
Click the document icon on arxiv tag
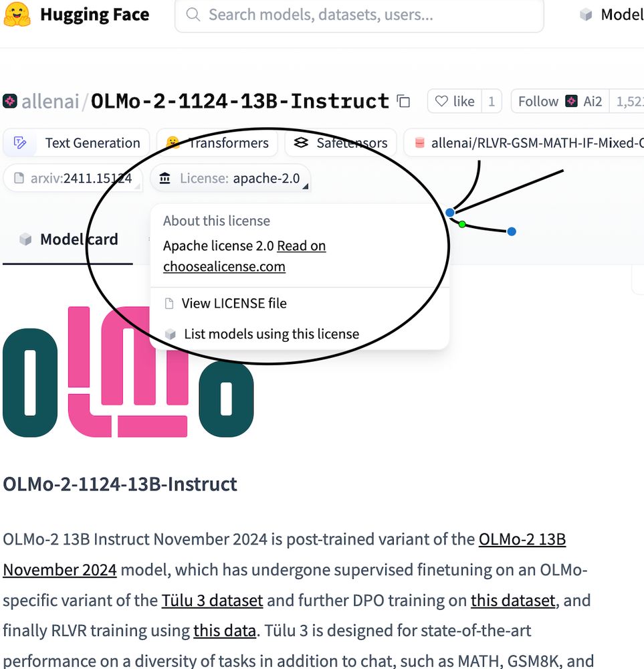(19, 178)
